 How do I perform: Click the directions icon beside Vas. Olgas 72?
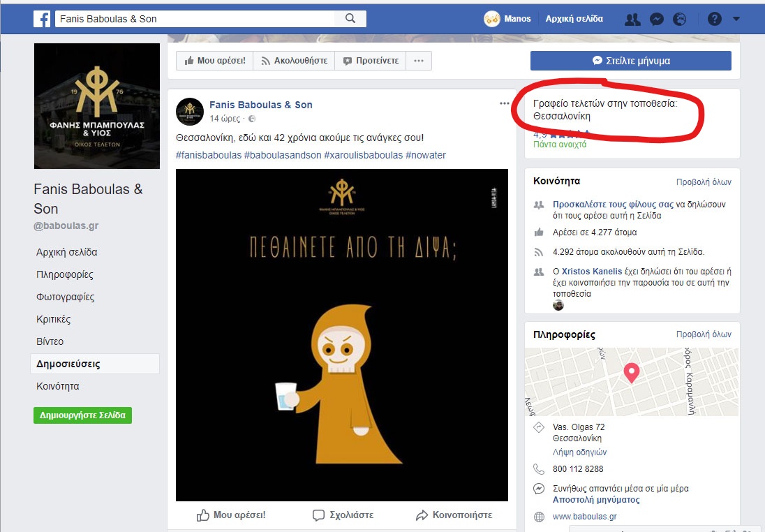pos(539,427)
